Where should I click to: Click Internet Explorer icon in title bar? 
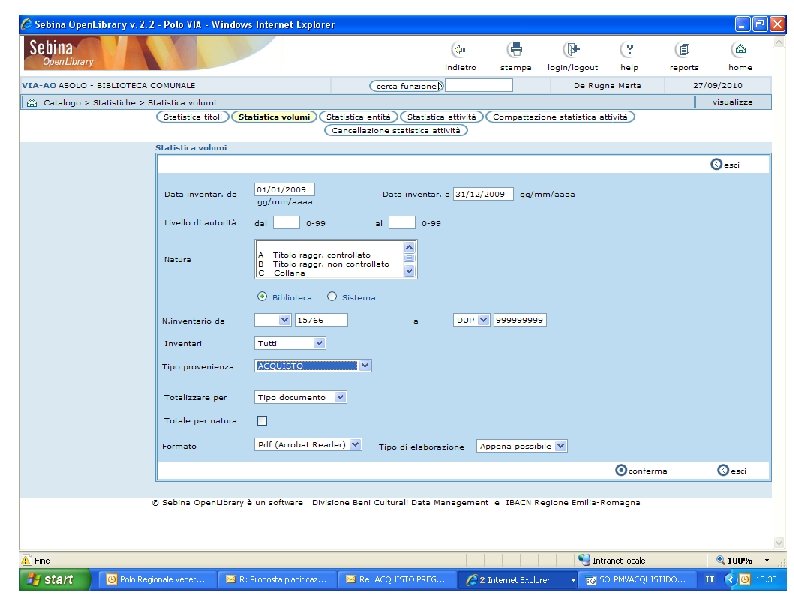27,24
